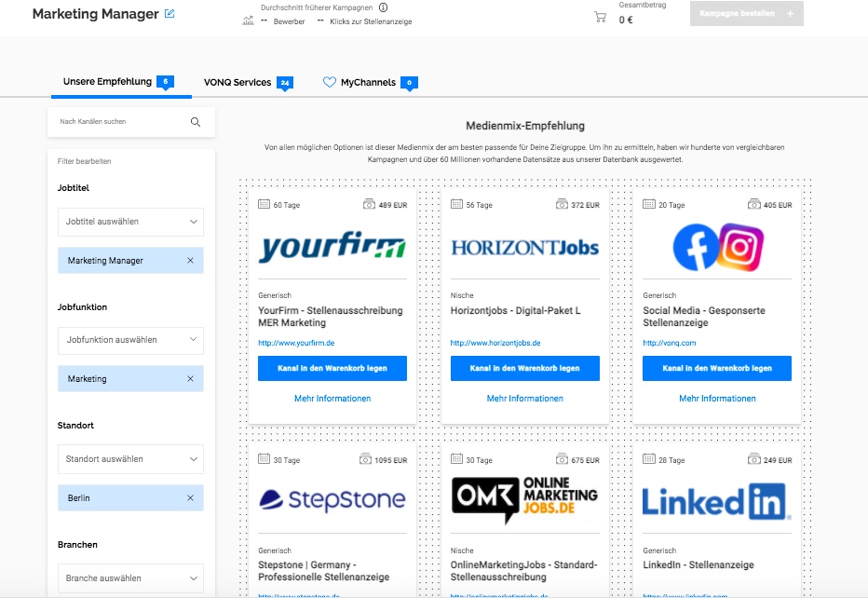
Task: Open the Branche auswählen dropdown
Action: 130,578
